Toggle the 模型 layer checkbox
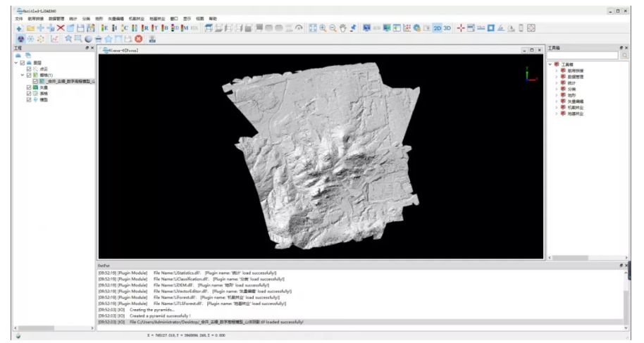 29,99
